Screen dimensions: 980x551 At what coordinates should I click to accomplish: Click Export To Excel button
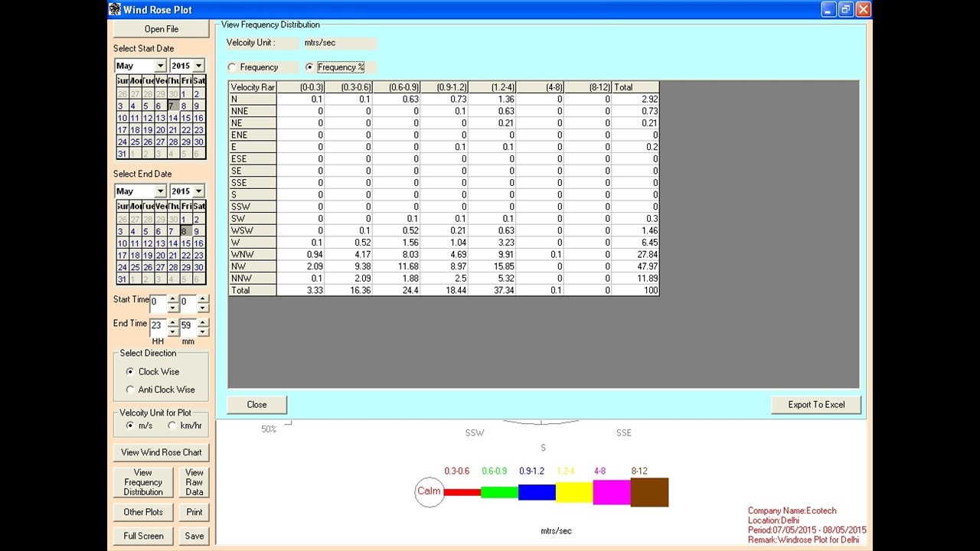(x=816, y=405)
